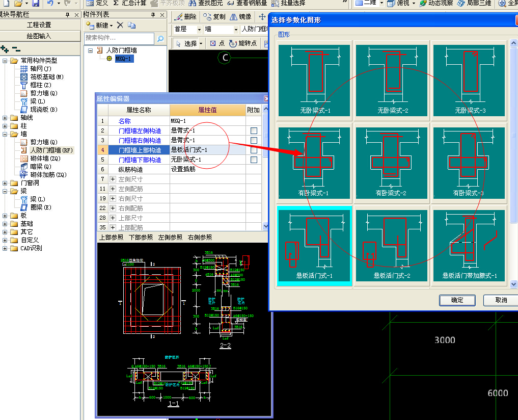
Task: Click the 汇总计算 sigma toolbar icon
Action: (116, 3)
